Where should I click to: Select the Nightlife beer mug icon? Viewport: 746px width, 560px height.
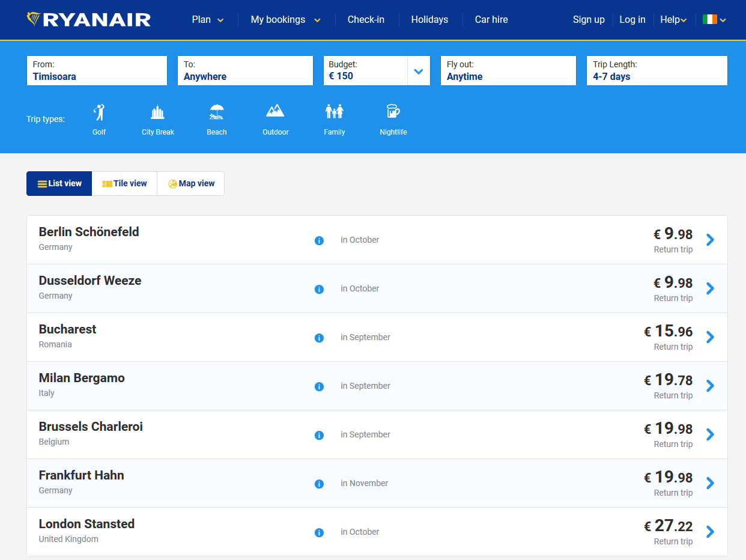(x=393, y=112)
